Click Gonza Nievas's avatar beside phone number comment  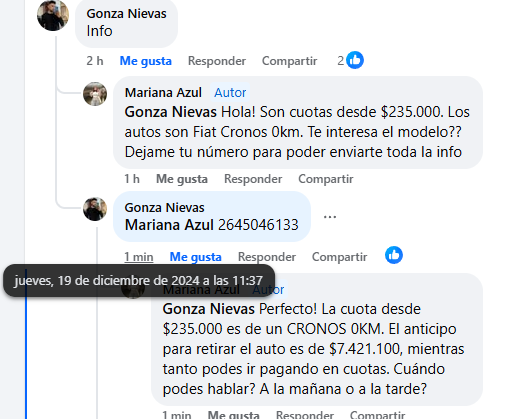click(95, 209)
